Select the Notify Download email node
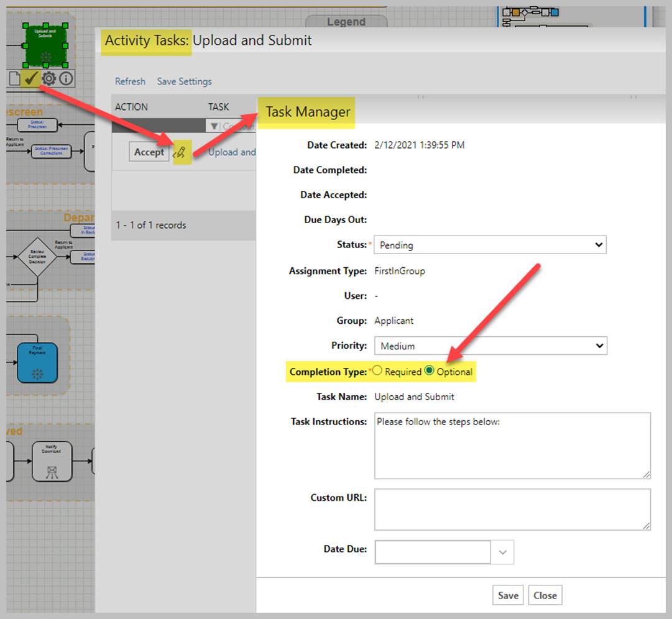Screen dimensions: 672x619 [x=52, y=461]
